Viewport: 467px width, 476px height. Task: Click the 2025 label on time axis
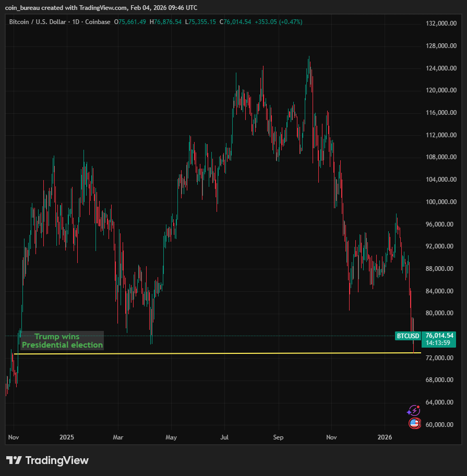coord(67,437)
